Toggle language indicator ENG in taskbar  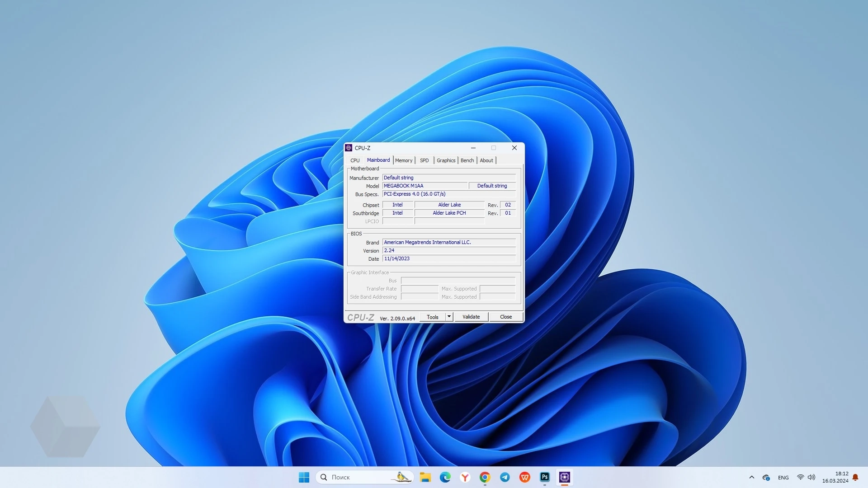tap(783, 477)
